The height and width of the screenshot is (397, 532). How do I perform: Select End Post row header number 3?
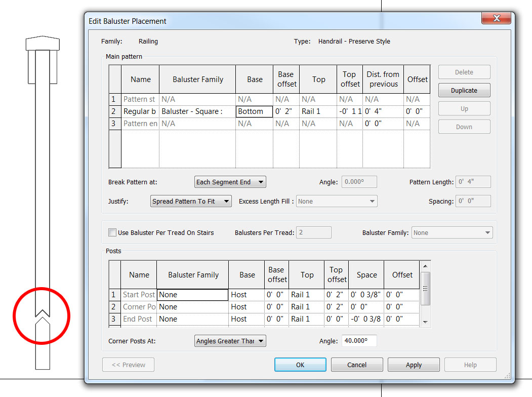(114, 319)
